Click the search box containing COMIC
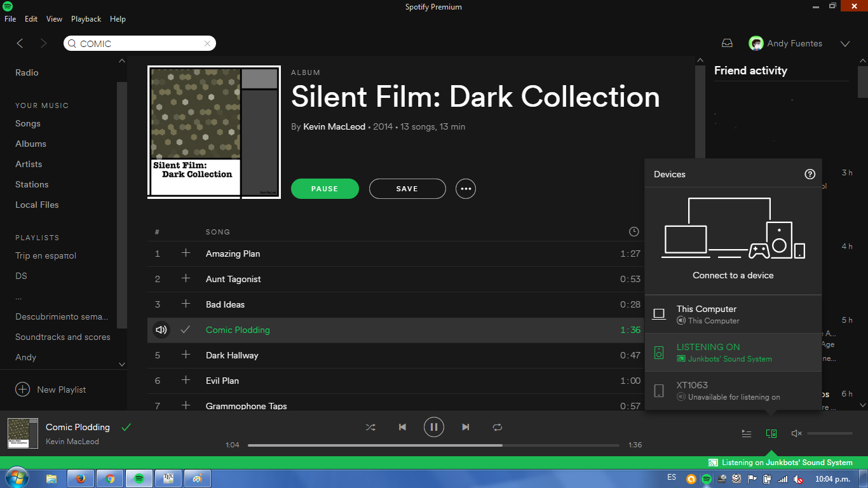This screenshot has width=868, height=488. (x=140, y=43)
